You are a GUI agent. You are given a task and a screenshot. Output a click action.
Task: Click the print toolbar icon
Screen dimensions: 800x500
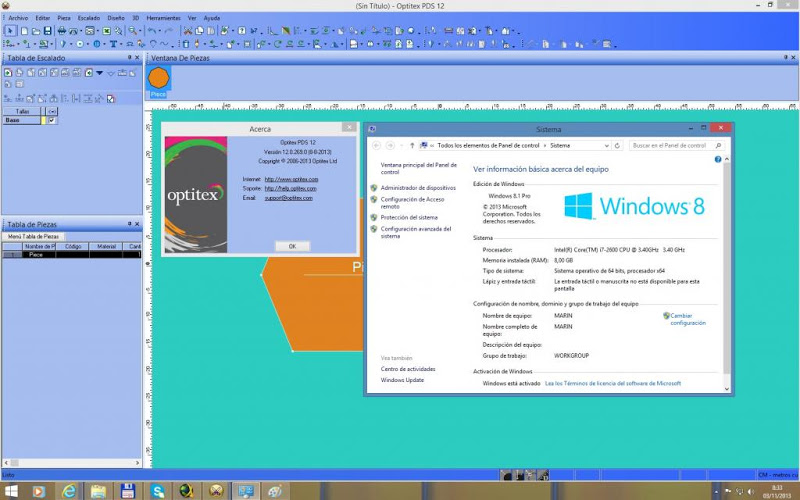(62, 31)
